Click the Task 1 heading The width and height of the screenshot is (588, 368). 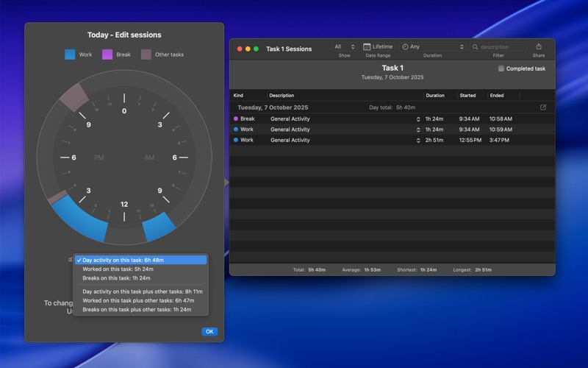(392, 68)
